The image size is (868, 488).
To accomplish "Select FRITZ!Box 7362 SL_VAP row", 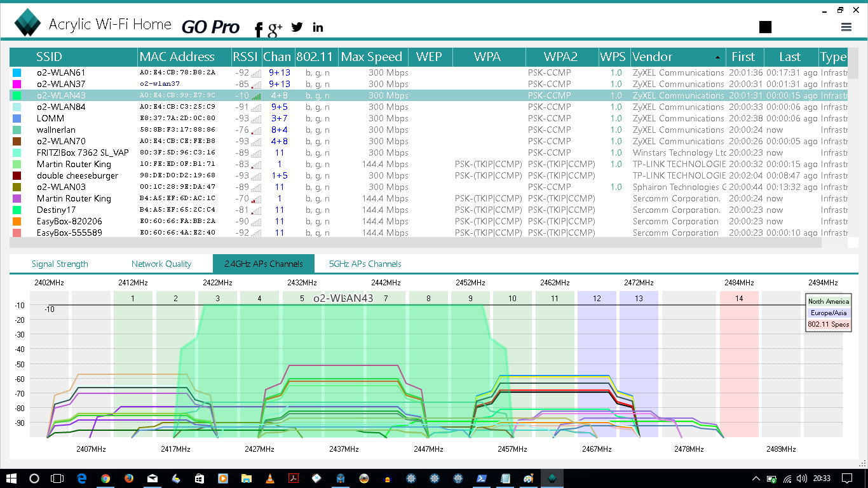I will (x=429, y=152).
